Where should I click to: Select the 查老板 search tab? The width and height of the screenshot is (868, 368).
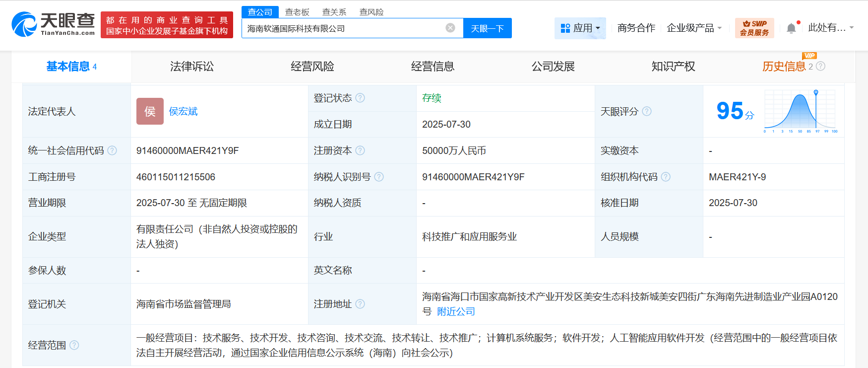[297, 12]
